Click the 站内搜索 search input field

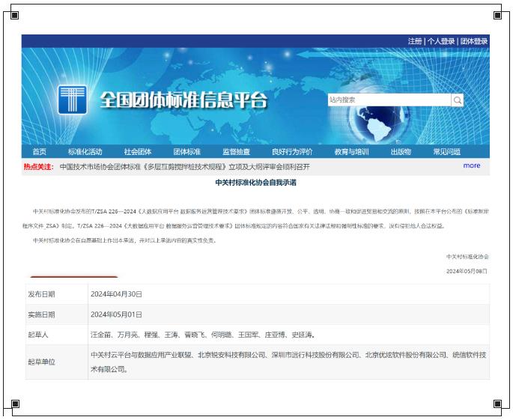click(389, 100)
